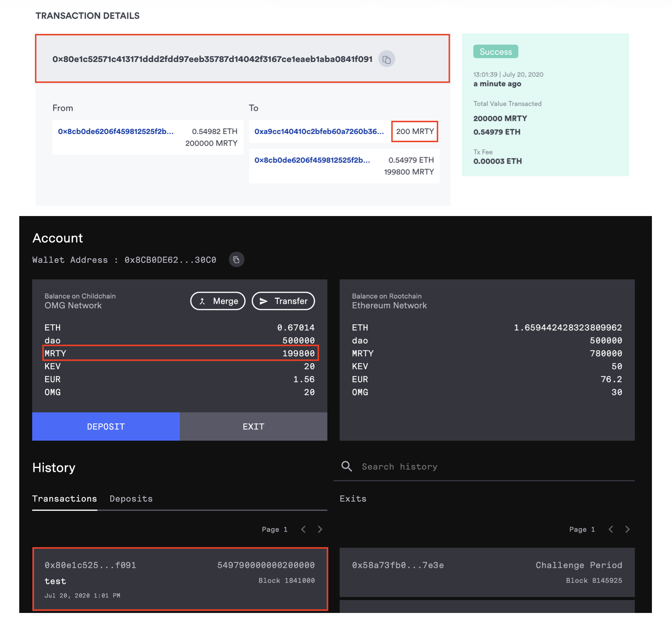Screen dimensions: 672x623
Task: Select the rootchain KEV 50 row
Action: (x=487, y=366)
